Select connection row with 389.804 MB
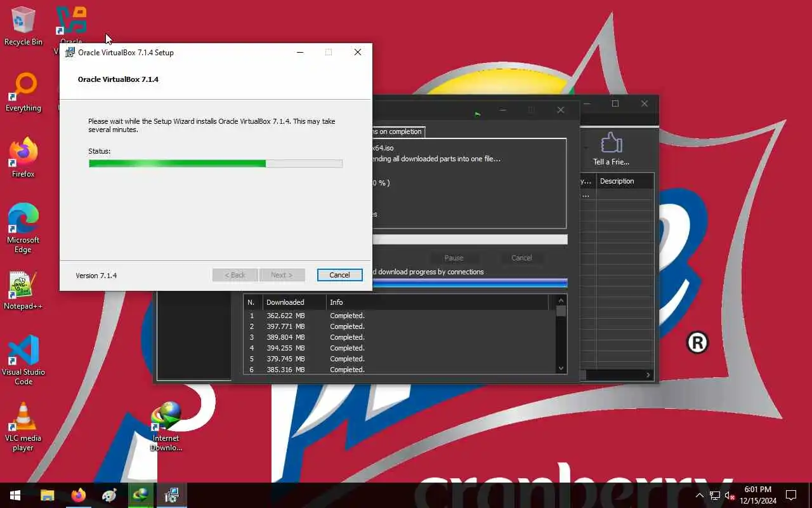This screenshot has width=812, height=508. click(400, 337)
